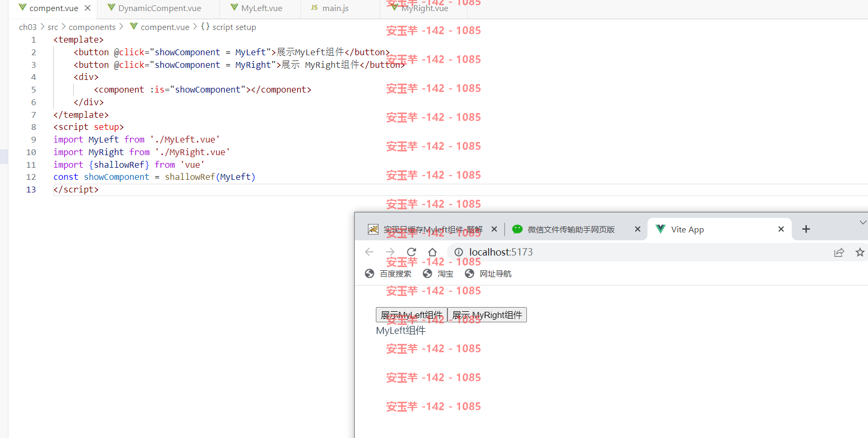The image size is (868, 438).
Task: Go forward in the browser
Action: click(390, 252)
